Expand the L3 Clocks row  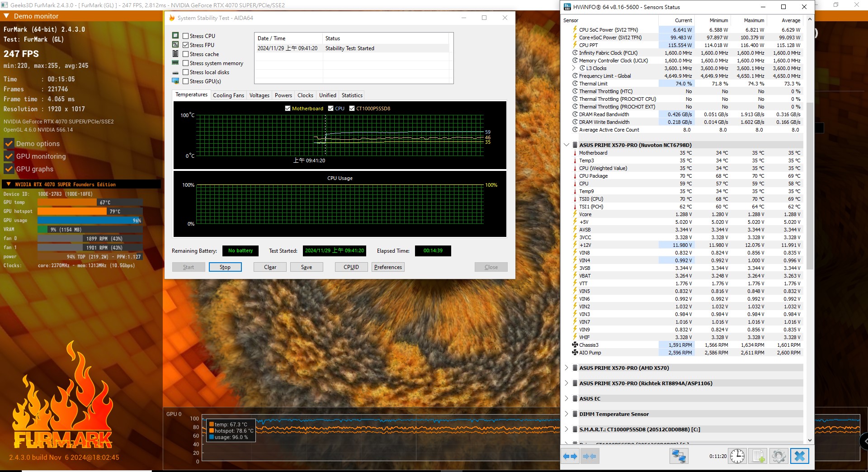pos(574,68)
